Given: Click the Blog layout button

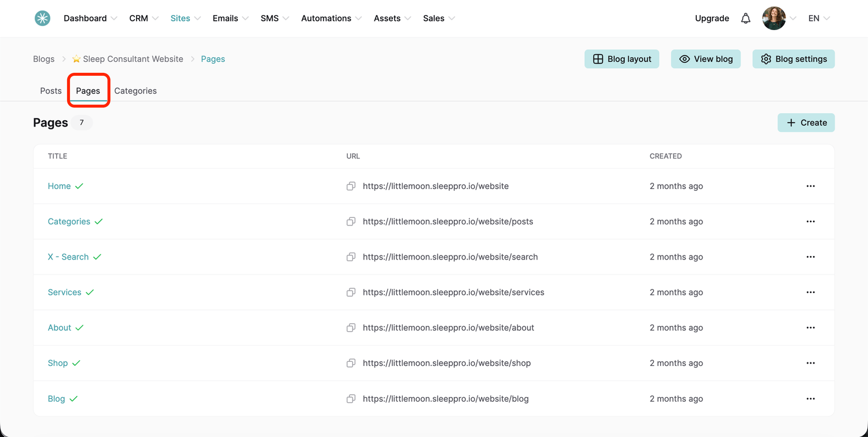Looking at the screenshot, I should (622, 59).
